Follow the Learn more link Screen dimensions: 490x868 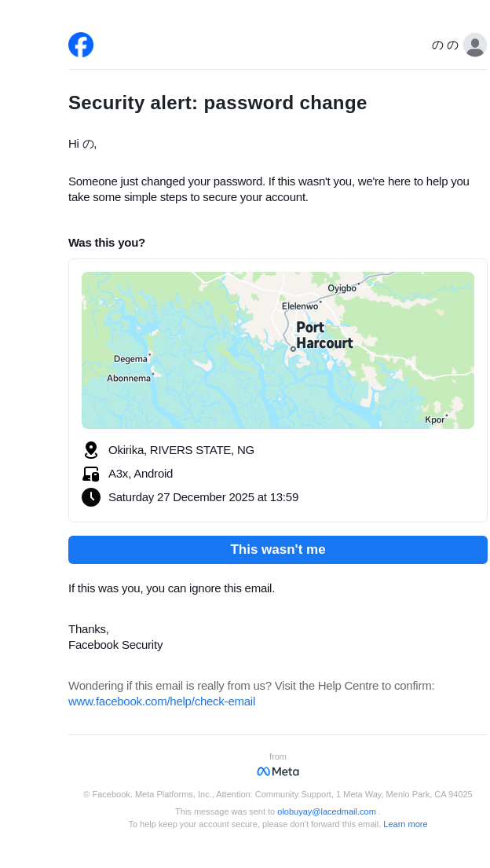405,824
